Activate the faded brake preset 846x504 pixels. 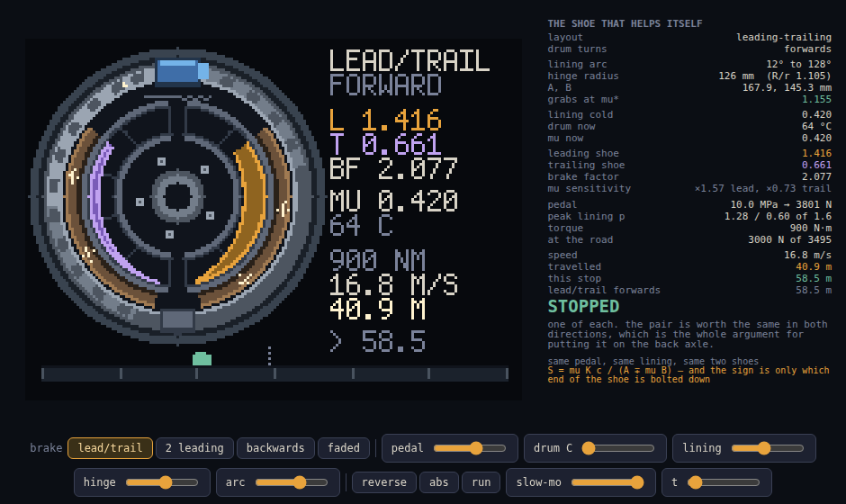coord(344,448)
